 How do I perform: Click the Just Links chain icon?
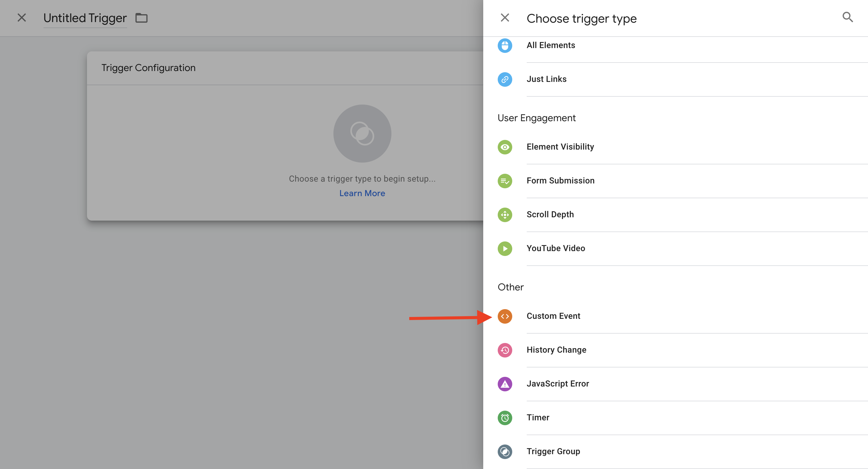coord(504,79)
